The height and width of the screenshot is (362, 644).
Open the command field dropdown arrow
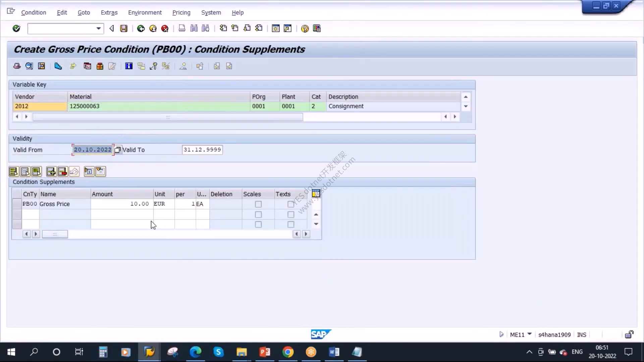pos(98,28)
